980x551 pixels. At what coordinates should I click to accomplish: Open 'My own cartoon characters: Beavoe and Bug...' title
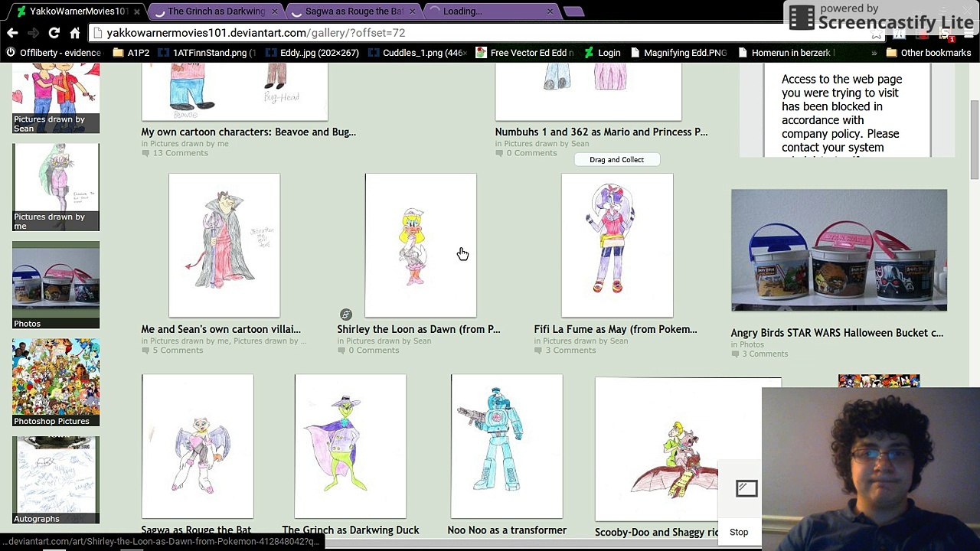[x=248, y=132]
